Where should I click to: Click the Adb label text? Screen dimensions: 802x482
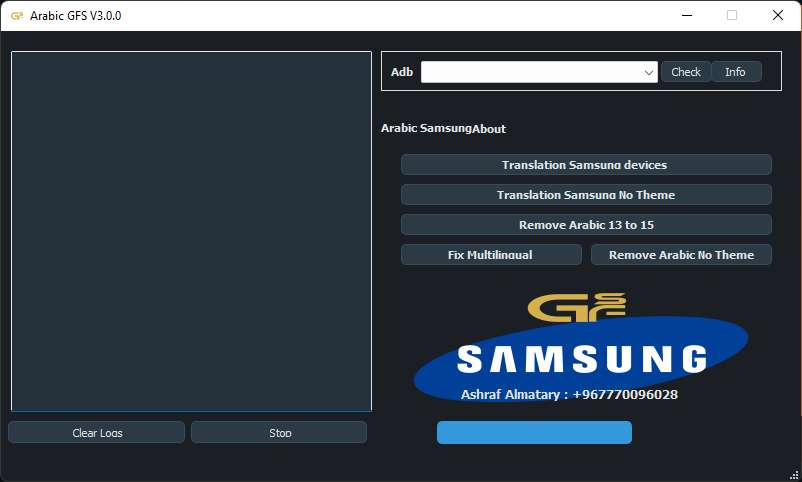click(x=402, y=72)
